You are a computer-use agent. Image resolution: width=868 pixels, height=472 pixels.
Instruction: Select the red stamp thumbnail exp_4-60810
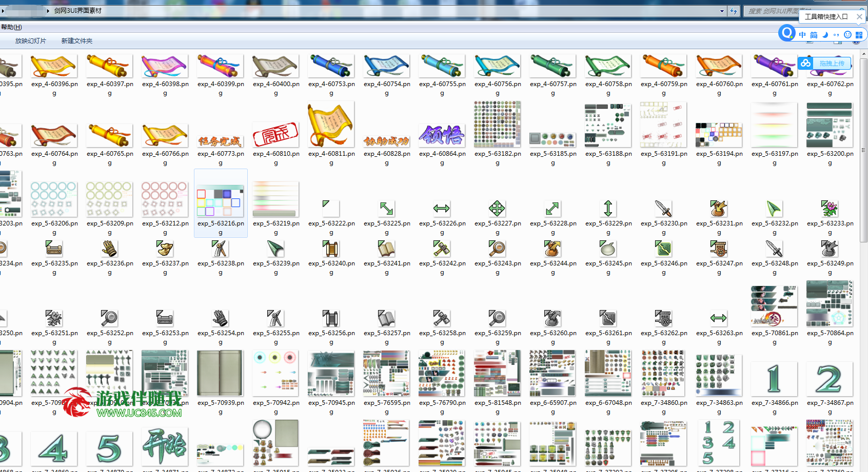(x=275, y=135)
